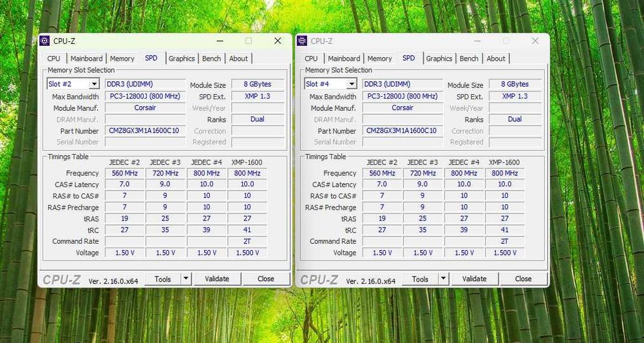Click the Max Bandwidth field in right window
The height and width of the screenshot is (343, 644).
click(x=402, y=96)
